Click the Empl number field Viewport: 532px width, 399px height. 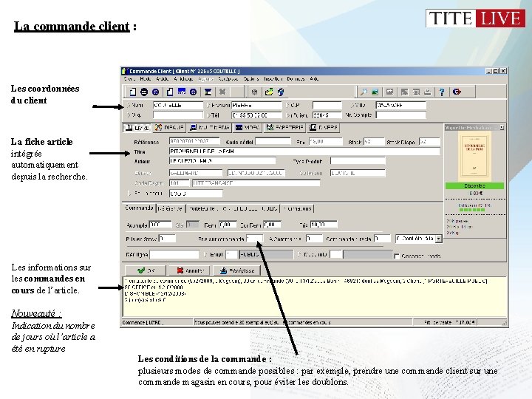click(x=231, y=254)
